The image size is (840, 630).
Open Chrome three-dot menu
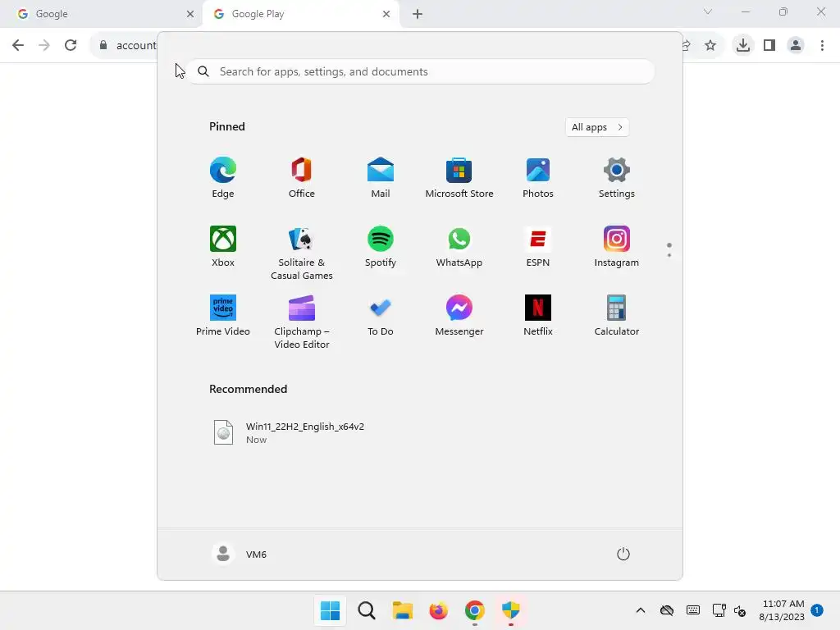click(x=822, y=45)
